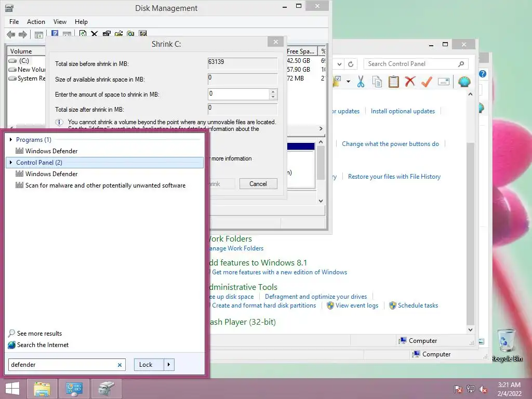The image size is (532, 399).
Task: Open the Recycle Bin on the desktop
Action: [507, 345]
